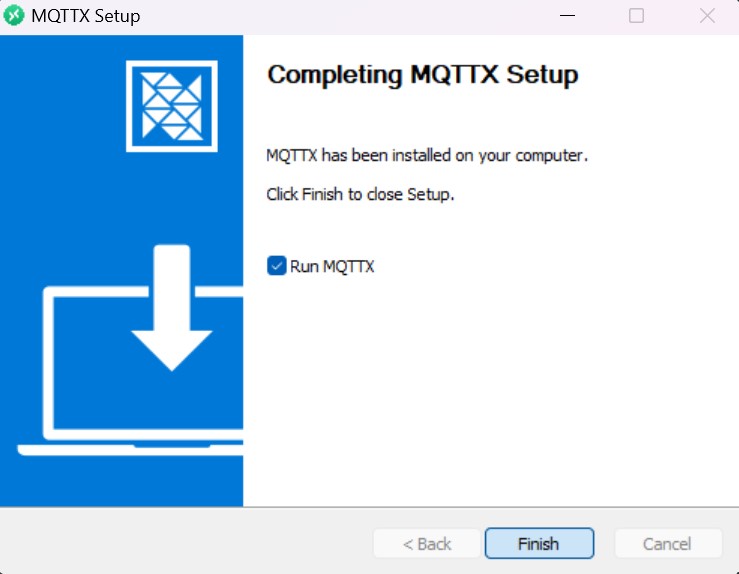The image size is (739, 574).
Task: Click the "Run MQTTX" label text
Action: 332,266
